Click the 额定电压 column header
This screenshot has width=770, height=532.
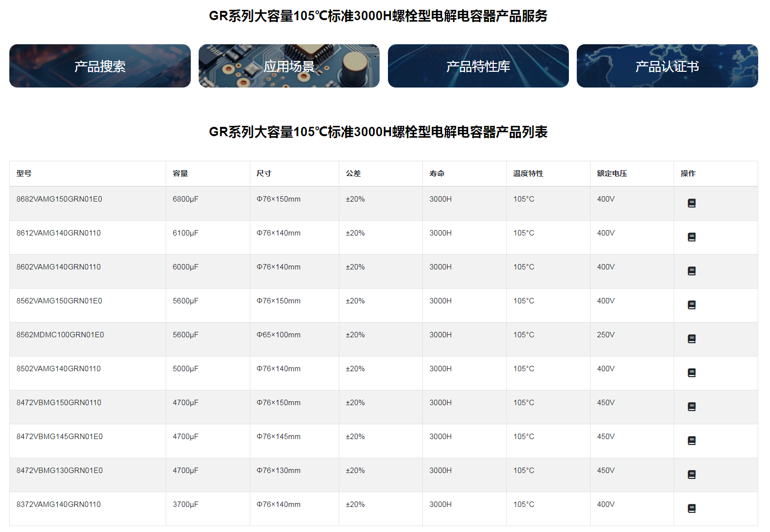[x=612, y=174]
